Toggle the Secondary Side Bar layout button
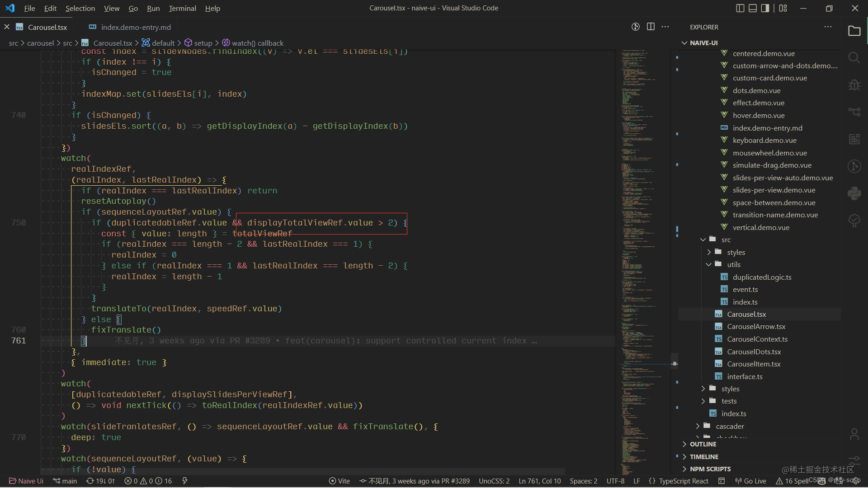This screenshot has width=868, height=488. [x=765, y=8]
